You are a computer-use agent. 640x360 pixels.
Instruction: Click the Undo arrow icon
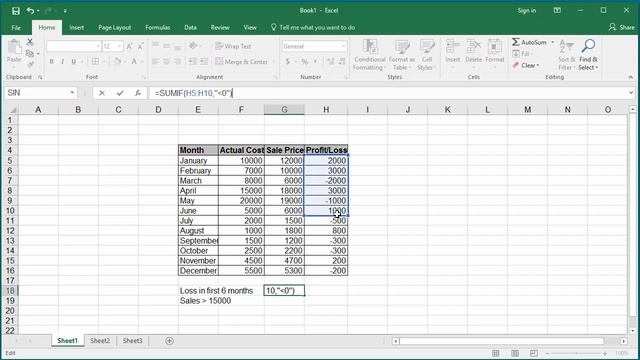coord(30,11)
